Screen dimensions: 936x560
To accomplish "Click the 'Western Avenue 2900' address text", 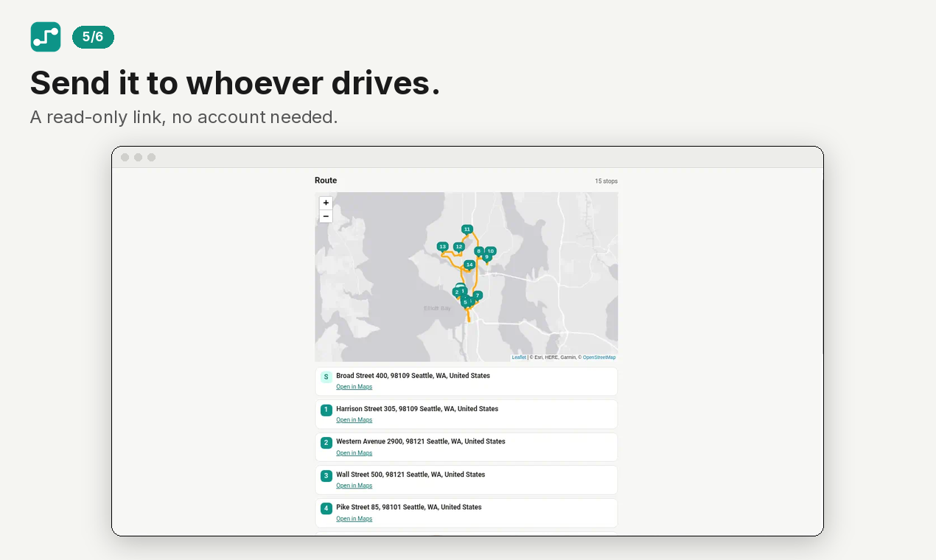I will (x=421, y=441).
